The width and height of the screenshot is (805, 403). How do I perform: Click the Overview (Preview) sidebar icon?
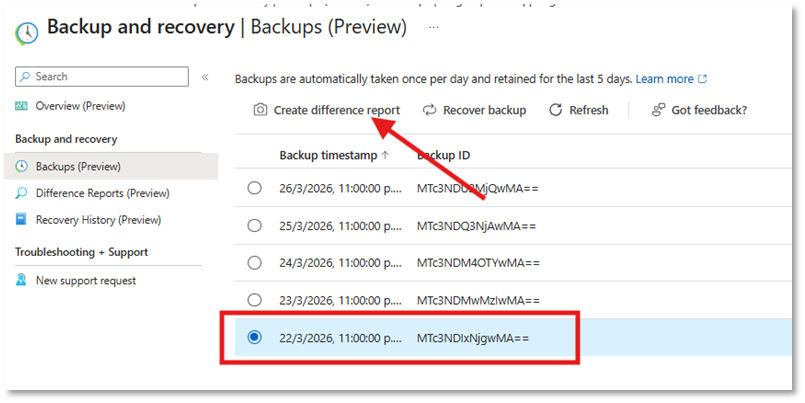tap(22, 106)
